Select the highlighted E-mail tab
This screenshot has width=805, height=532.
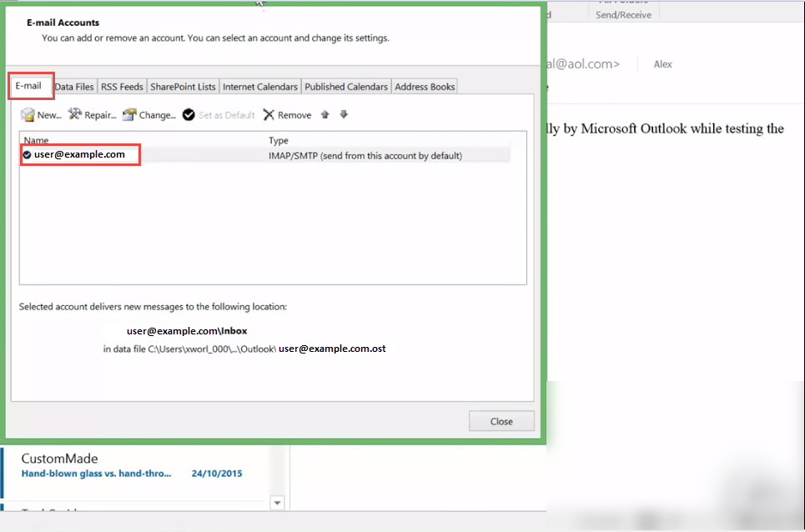click(x=30, y=85)
